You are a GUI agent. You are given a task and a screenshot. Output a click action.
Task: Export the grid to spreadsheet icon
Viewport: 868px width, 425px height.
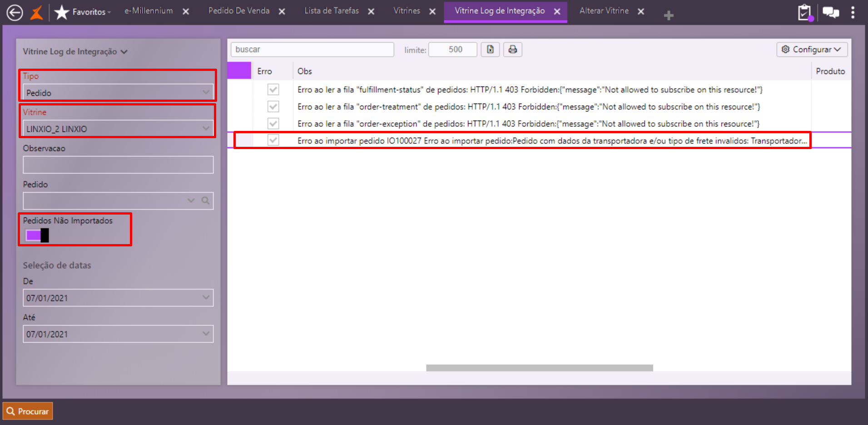tap(491, 50)
